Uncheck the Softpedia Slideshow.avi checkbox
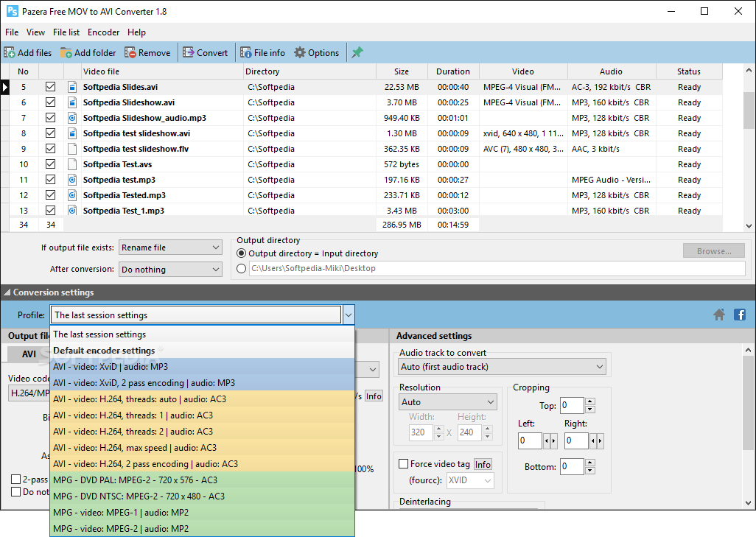Screen dimensions: 756x537 50,102
